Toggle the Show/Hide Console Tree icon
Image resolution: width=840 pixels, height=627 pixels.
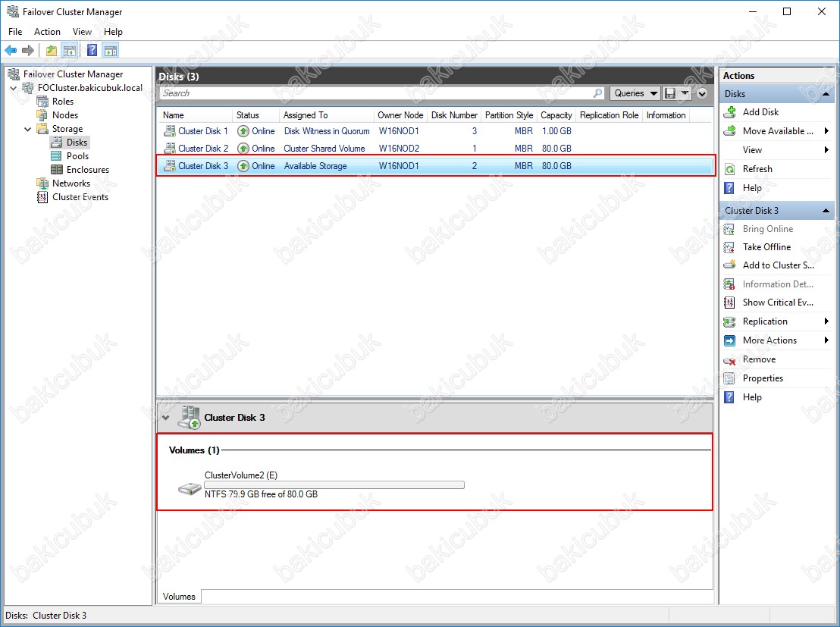pos(69,50)
